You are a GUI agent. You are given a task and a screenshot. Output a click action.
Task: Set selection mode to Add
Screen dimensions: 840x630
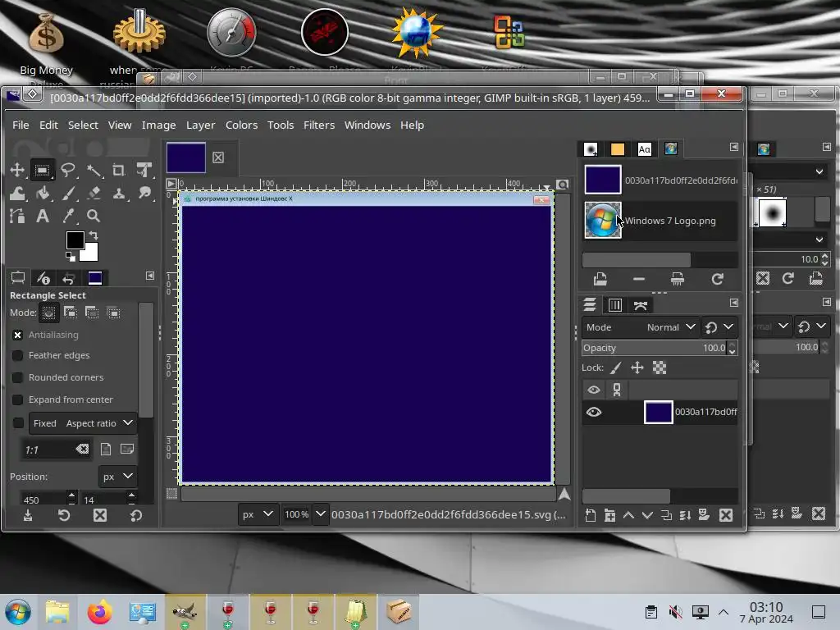coord(71,313)
